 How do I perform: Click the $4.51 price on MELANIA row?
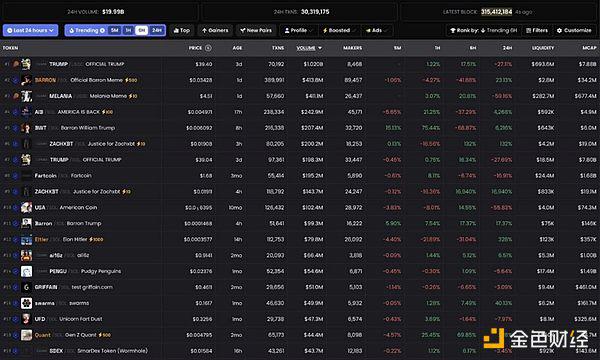tap(206, 96)
